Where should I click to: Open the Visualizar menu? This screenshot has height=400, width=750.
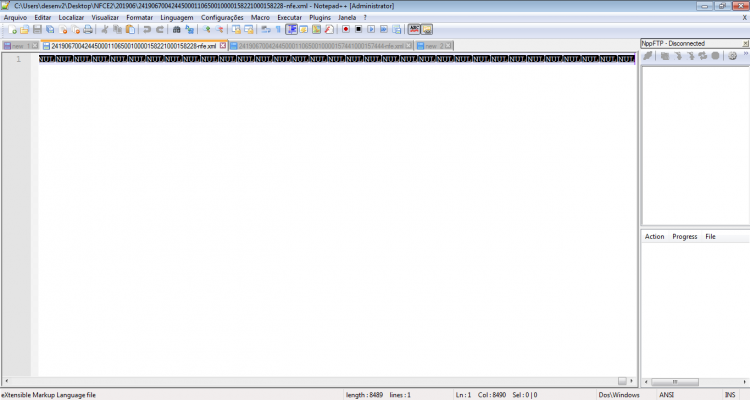click(105, 17)
